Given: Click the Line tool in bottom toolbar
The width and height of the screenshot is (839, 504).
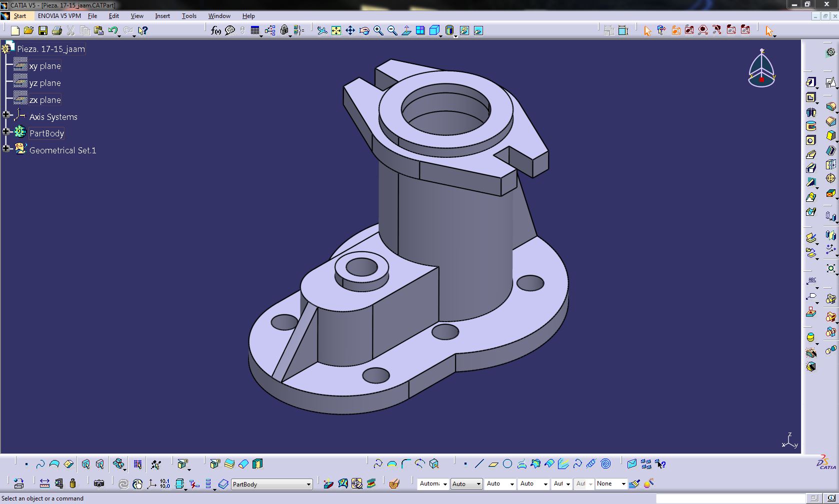Looking at the screenshot, I should [479, 464].
